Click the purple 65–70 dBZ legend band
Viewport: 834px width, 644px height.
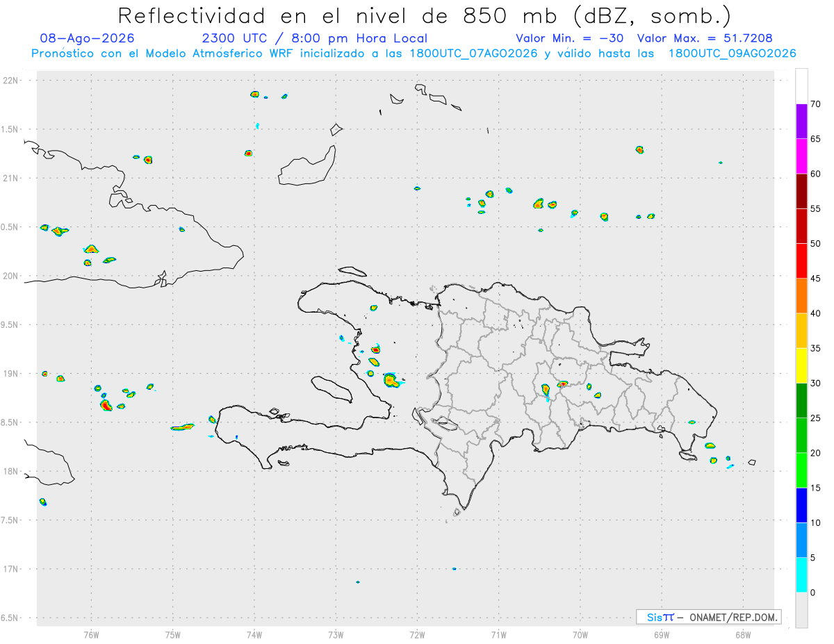coord(801,122)
